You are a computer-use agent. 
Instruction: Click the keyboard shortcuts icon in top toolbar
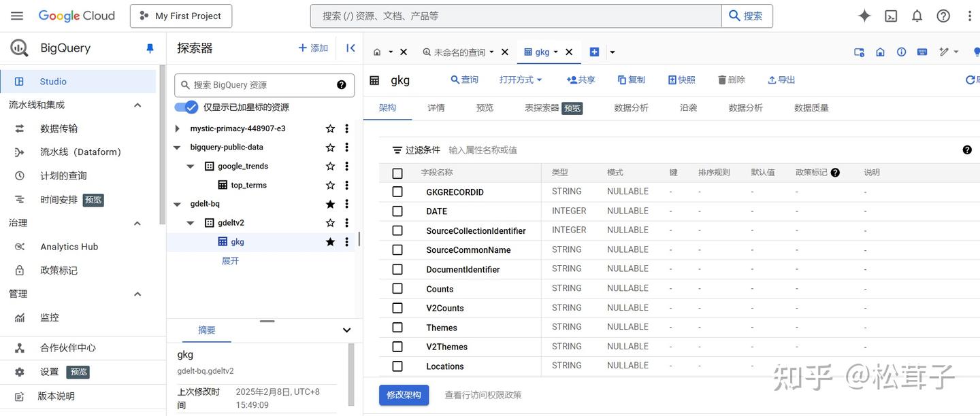click(x=922, y=51)
